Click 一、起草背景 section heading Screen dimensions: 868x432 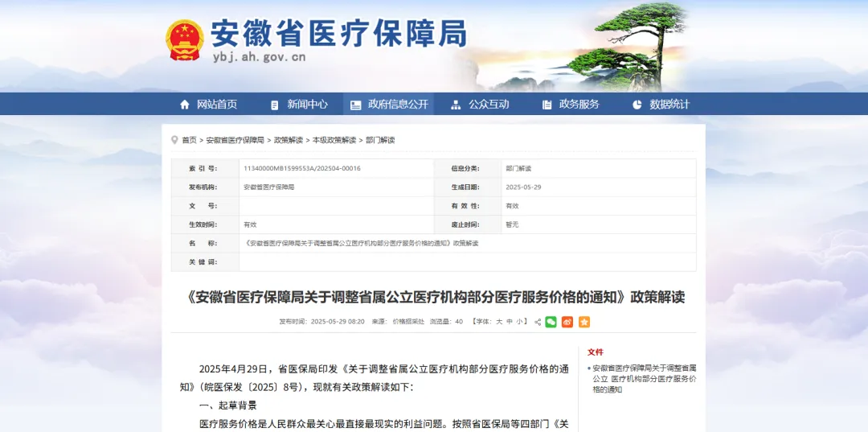pos(228,405)
